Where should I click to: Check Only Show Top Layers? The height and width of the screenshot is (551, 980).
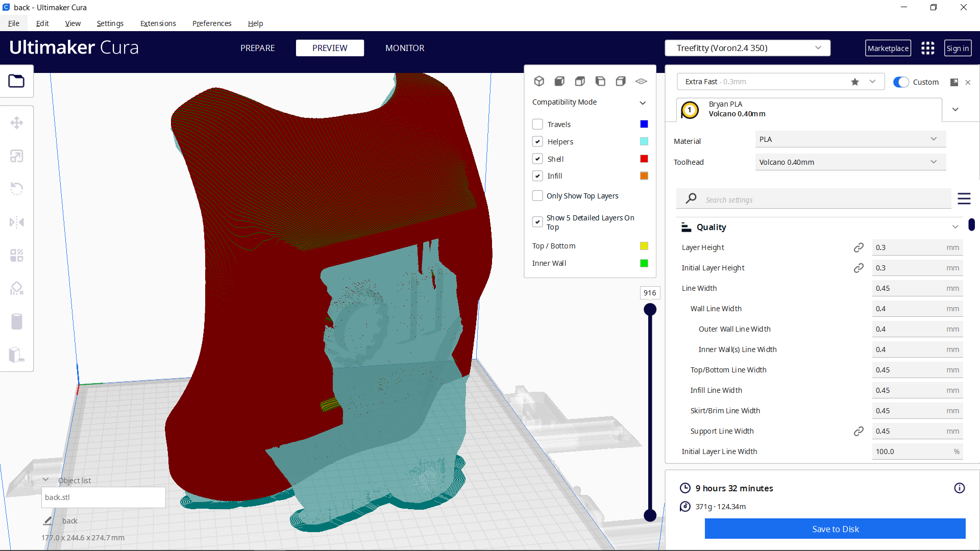(x=537, y=195)
